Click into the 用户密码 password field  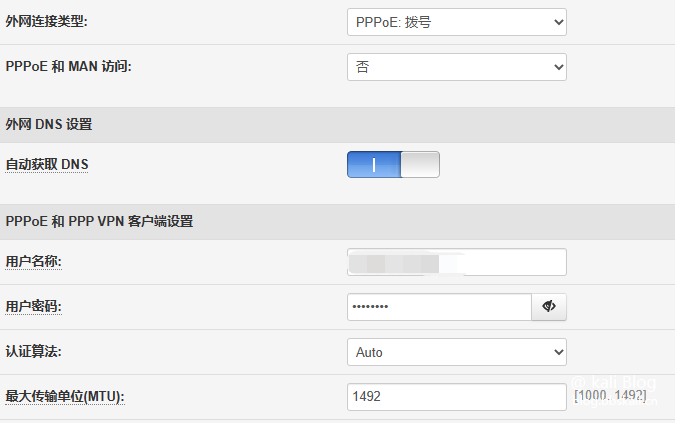[x=439, y=307]
